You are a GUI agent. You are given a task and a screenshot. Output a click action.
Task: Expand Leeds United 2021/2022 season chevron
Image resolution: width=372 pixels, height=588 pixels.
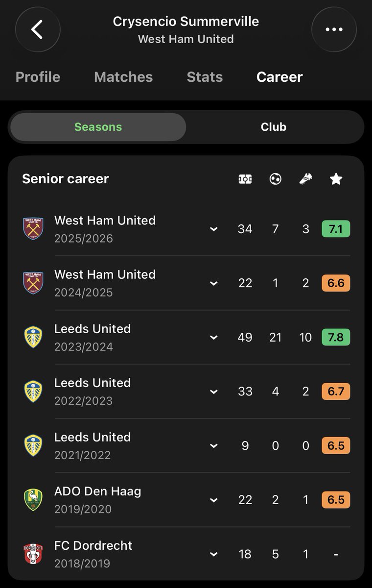point(213,446)
